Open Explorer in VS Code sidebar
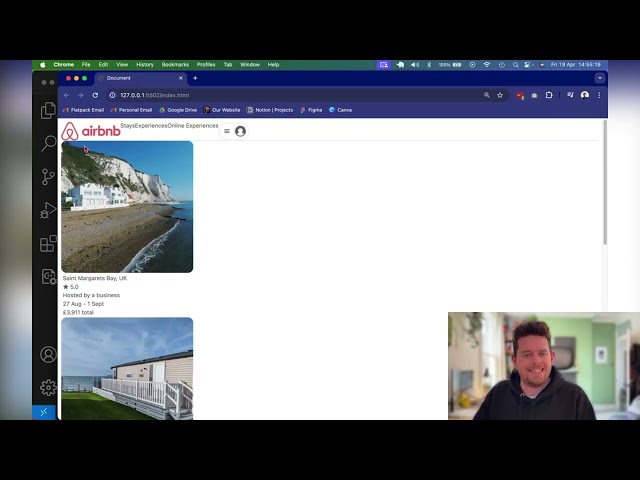 48,110
